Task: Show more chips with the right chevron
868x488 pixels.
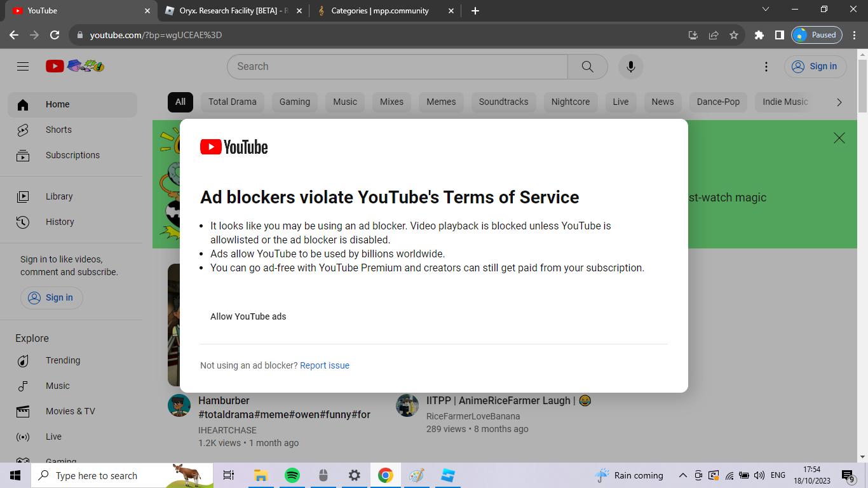Action: [x=839, y=102]
